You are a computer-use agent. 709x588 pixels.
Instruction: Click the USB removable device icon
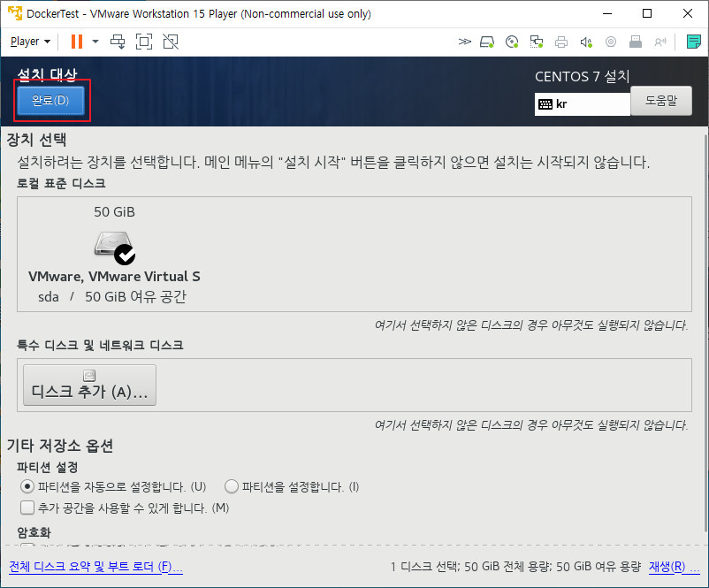[636, 42]
